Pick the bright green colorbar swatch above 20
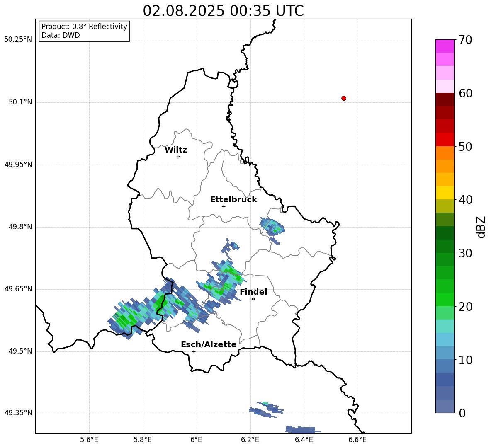The width and height of the screenshot is (491, 448). (x=445, y=299)
